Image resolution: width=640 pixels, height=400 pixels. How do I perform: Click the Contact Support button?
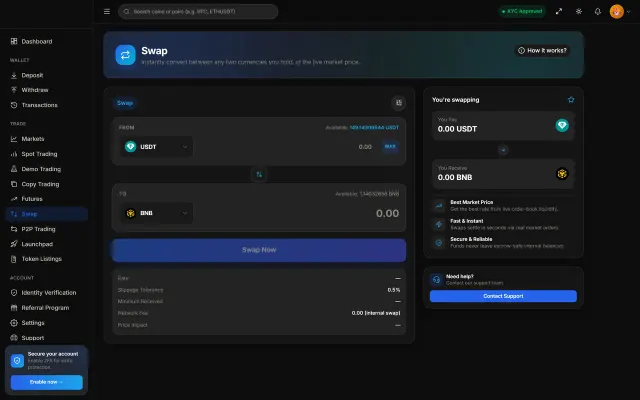click(503, 296)
